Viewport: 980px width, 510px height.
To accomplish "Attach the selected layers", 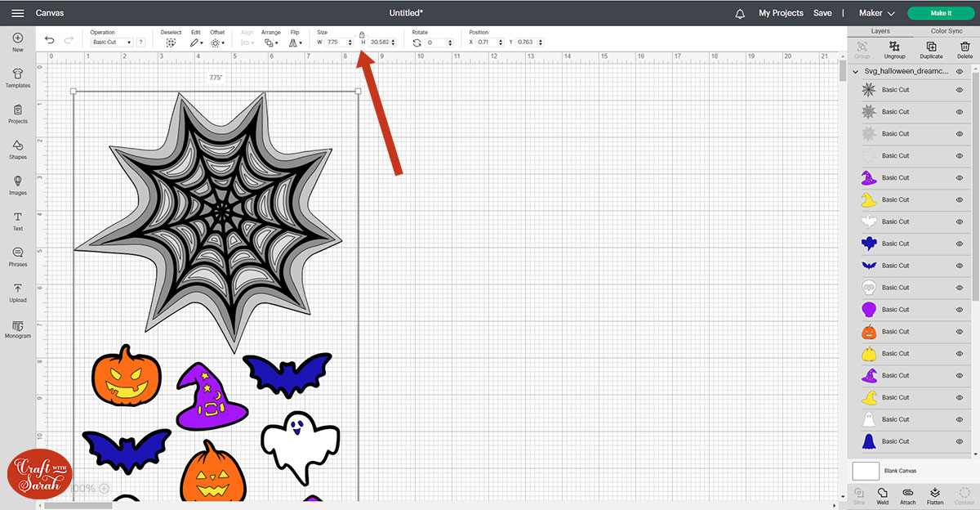I will [907, 494].
